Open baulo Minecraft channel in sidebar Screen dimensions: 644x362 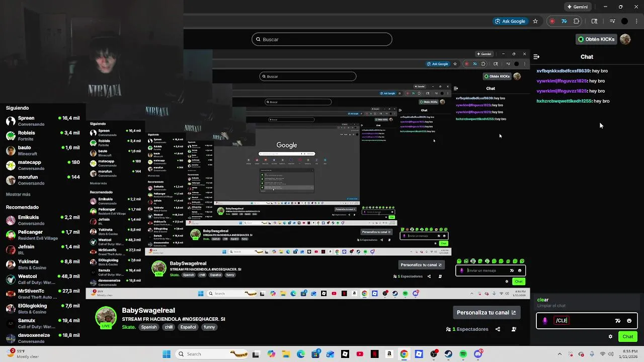point(43,150)
